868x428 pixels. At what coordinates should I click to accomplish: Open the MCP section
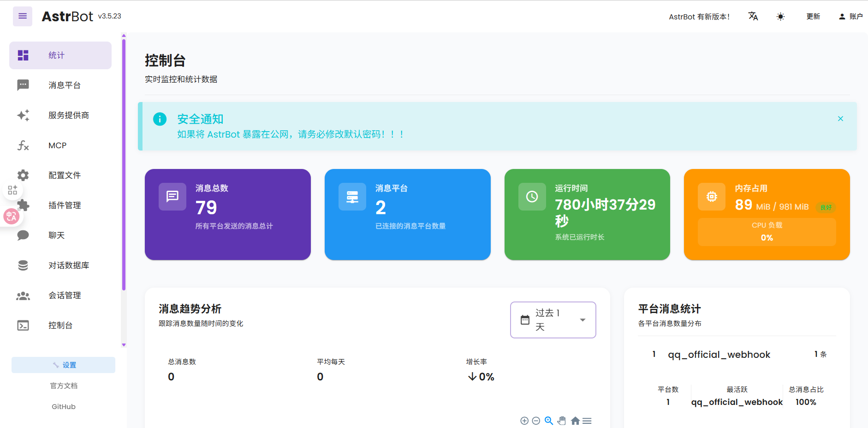click(57, 145)
